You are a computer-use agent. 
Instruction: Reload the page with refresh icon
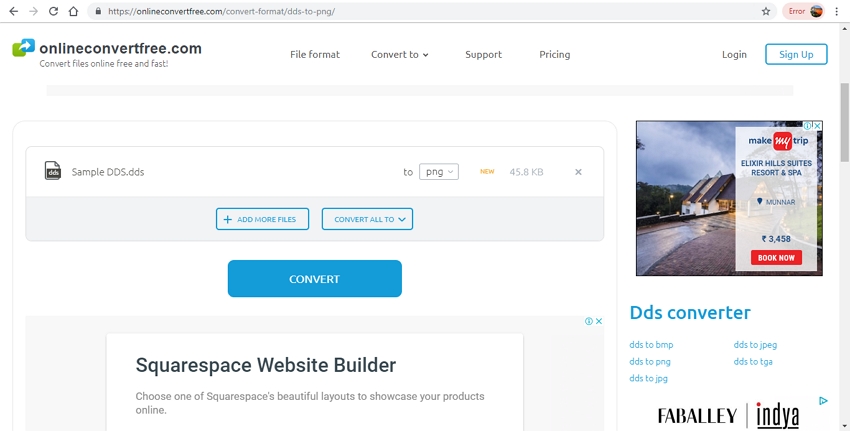(x=52, y=11)
